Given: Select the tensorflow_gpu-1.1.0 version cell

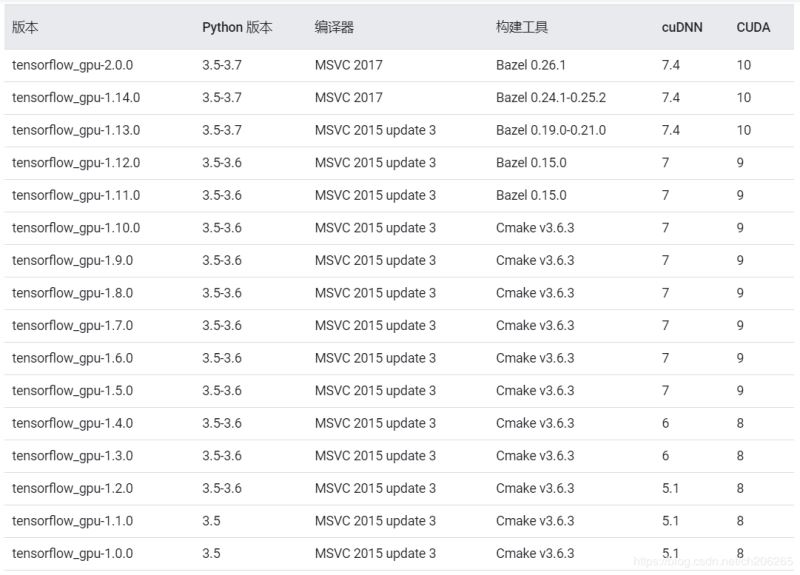Looking at the screenshot, I should pos(72,521).
